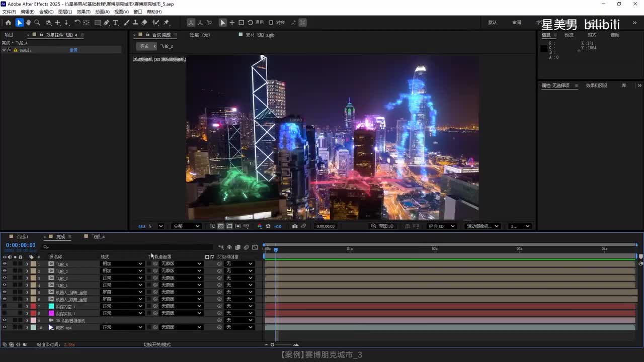The image size is (644, 362).
Task: Switch to the 合成1 timeline tab
Action: (x=23, y=237)
